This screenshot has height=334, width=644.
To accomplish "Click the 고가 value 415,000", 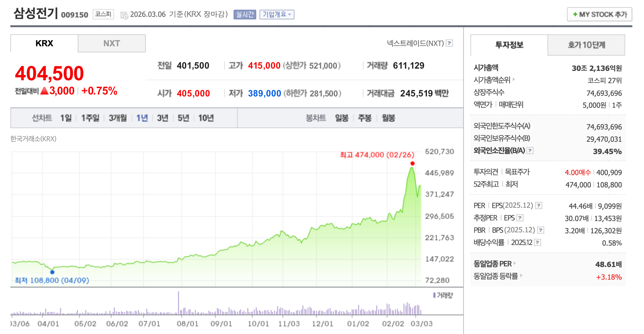I will pyautogui.click(x=264, y=66).
